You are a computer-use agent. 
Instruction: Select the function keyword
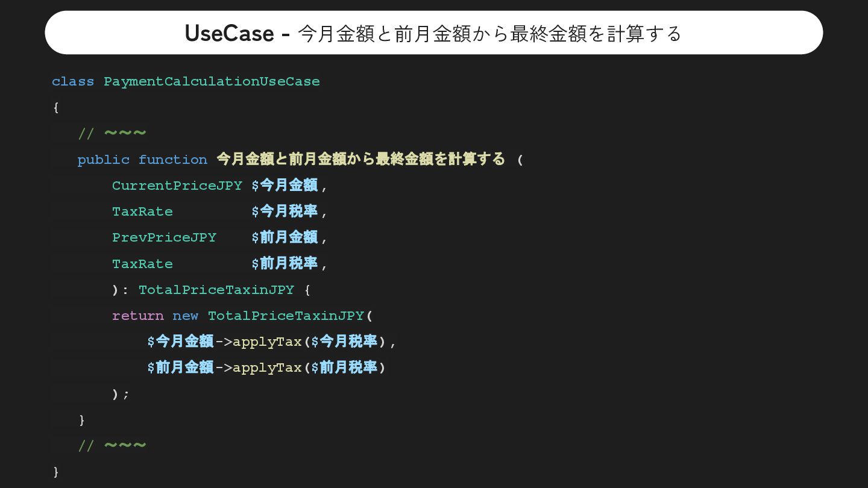click(x=173, y=160)
